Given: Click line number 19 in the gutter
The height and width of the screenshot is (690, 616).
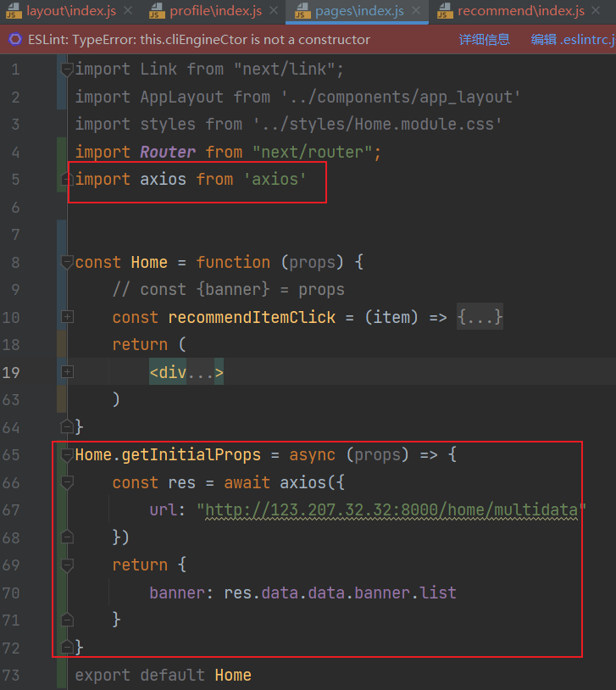Looking at the screenshot, I should pyautogui.click(x=11, y=372).
